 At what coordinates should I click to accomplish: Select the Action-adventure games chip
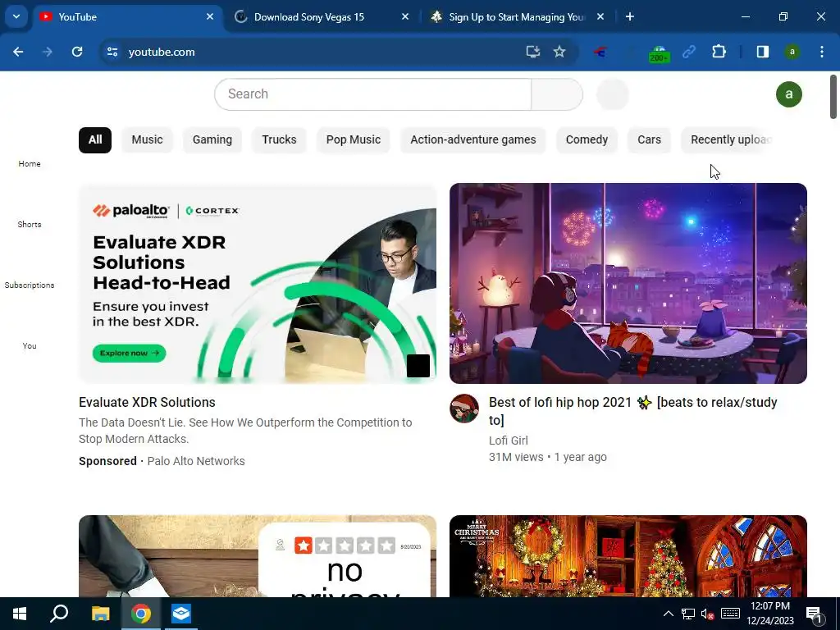[x=473, y=139]
